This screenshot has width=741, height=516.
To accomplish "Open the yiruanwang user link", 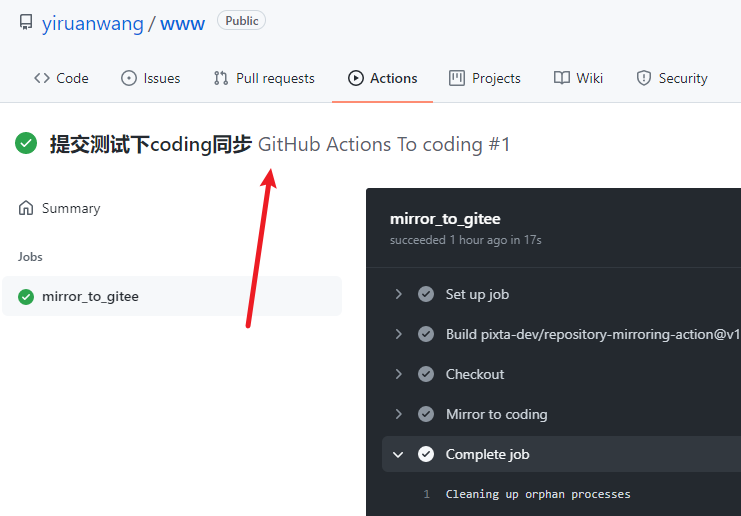I will (x=93, y=23).
